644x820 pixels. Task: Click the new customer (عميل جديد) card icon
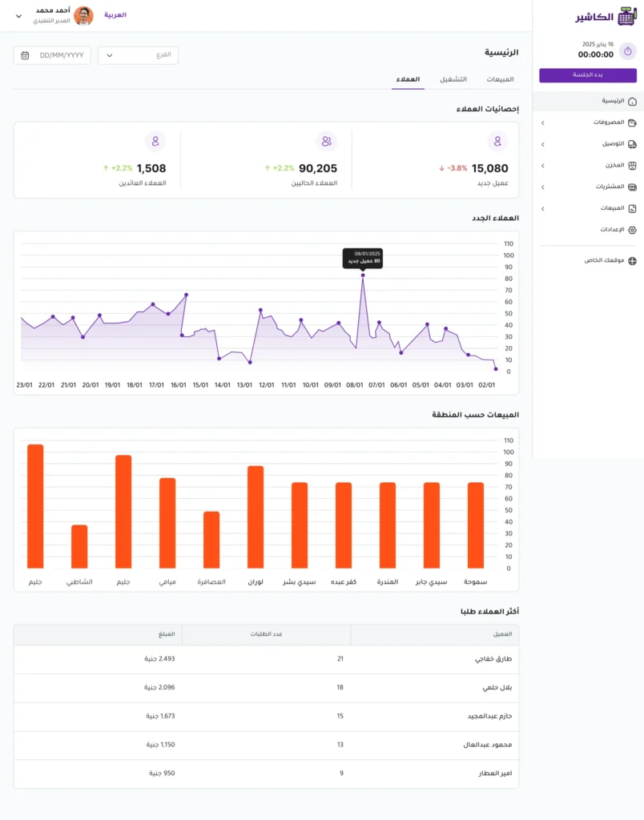click(497, 142)
